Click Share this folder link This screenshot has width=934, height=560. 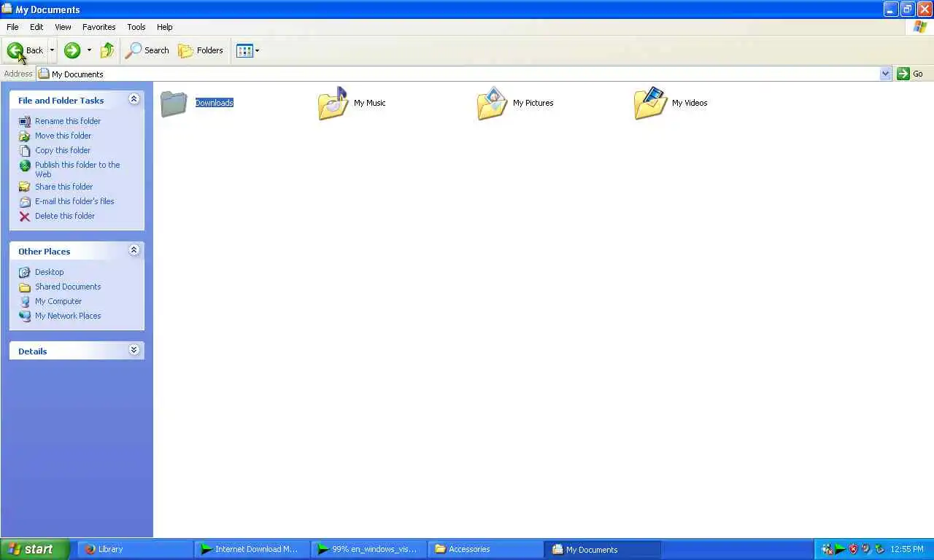[x=63, y=187]
